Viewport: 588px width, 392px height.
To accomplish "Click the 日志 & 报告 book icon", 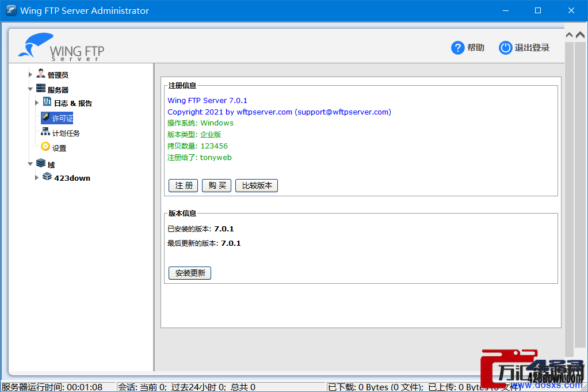I will tap(47, 102).
